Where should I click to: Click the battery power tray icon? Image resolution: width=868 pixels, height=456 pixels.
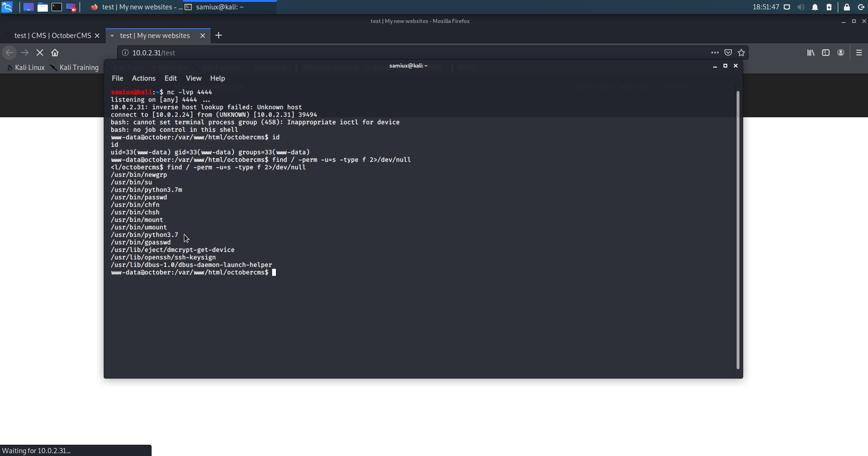(x=829, y=7)
